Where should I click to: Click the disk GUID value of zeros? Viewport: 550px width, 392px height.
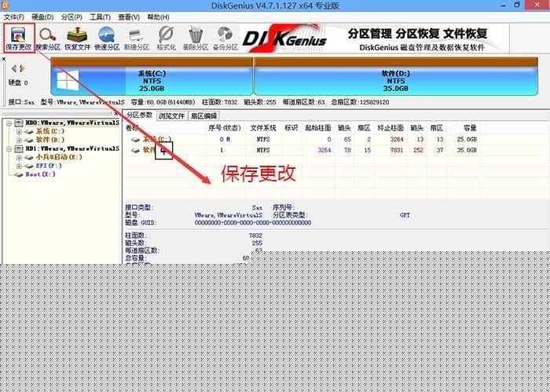click(x=252, y=222)
